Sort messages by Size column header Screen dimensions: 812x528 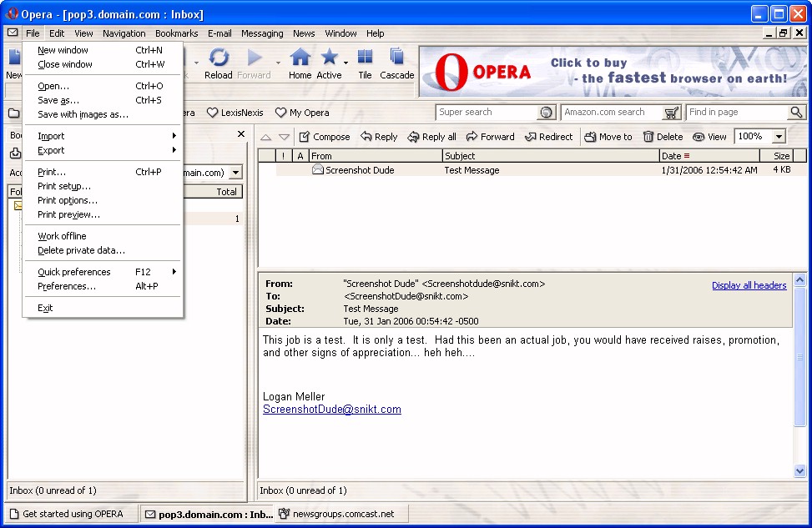pos(776,156)
